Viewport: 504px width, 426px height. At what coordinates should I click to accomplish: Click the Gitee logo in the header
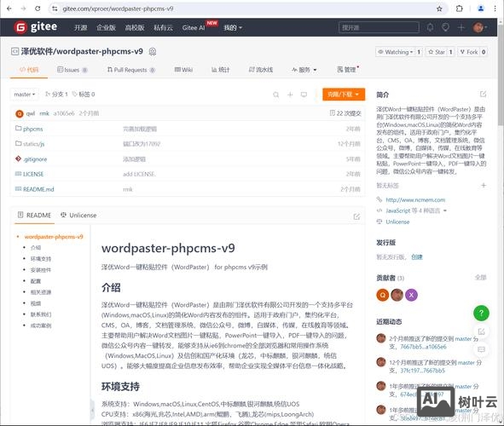tap(35, 27)
